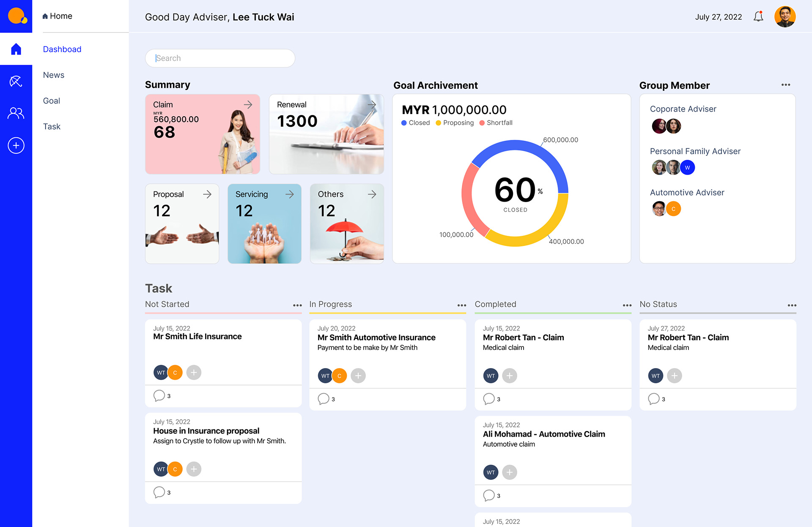
Task: Select the Task menu item
Action: click(51, 126)
